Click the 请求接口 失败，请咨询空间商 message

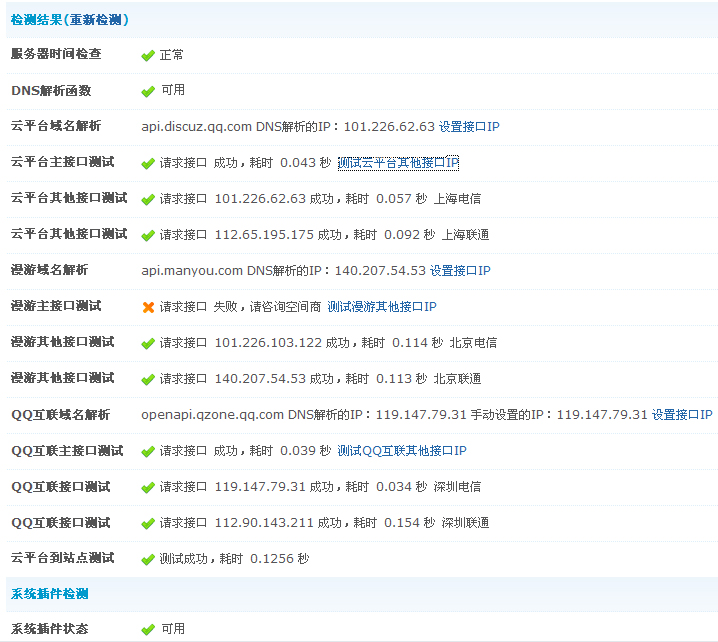coord(240,306)
